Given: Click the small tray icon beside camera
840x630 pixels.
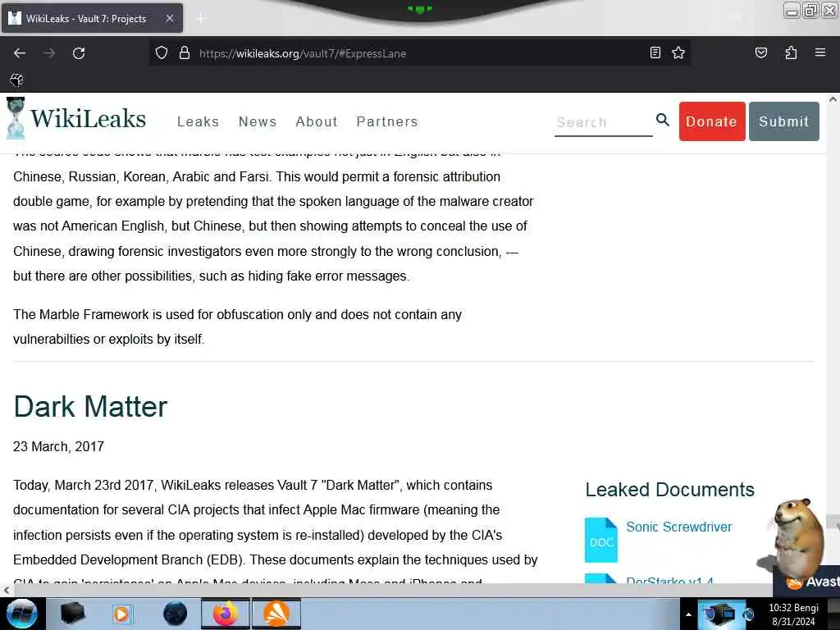Looking at the screenshot, I should (x=748, y=614).
